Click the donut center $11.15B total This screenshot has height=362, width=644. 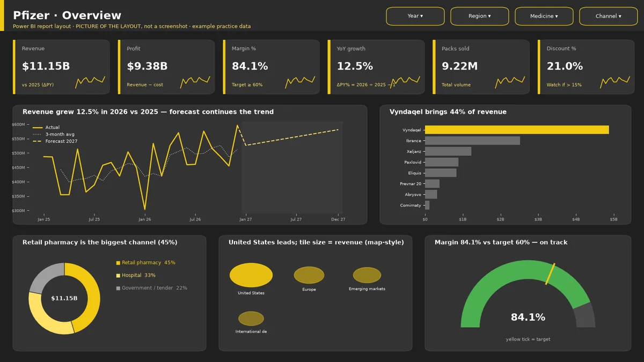click(64, 298)
